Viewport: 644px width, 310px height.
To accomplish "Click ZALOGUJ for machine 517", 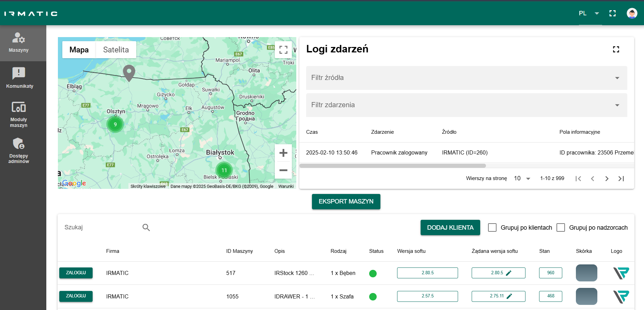I will (x=76, y=273).
